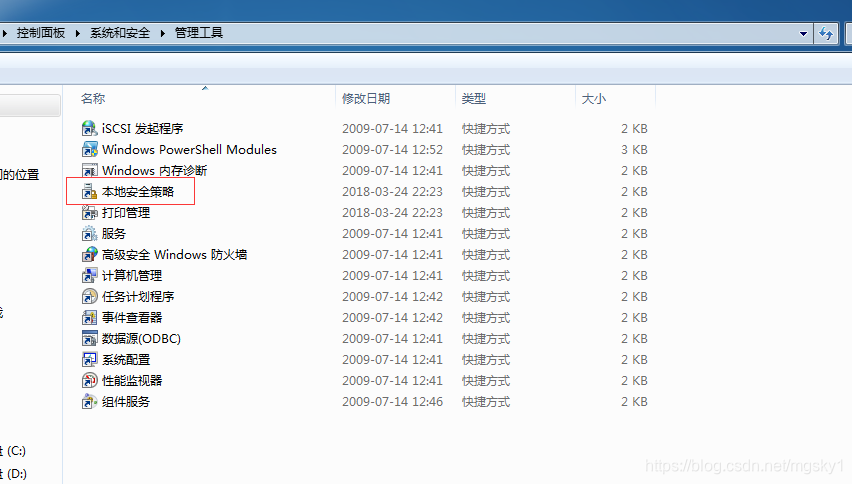Select the 打印管理 icon
Image resolution: width=852 pixels, height=484 pixels.
point(89,212)
